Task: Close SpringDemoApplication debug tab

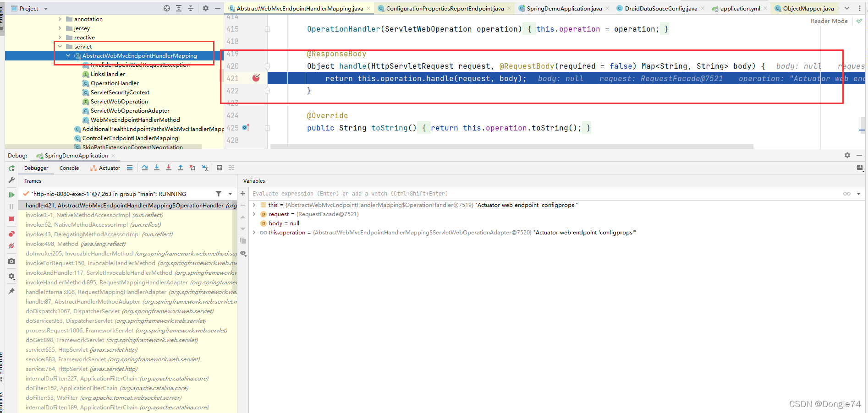Action: [113, 156]
